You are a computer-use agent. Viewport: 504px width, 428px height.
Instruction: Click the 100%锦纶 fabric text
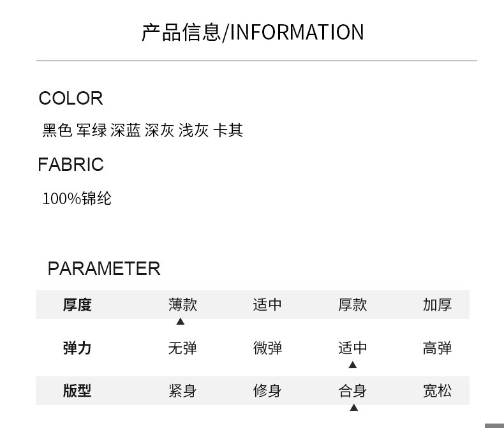[77, 198]
